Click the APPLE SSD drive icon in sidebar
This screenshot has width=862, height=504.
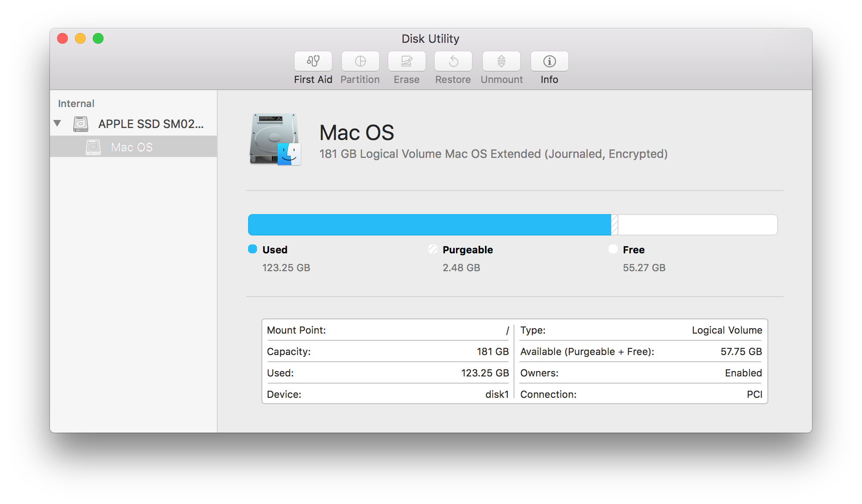coord(81,124)
